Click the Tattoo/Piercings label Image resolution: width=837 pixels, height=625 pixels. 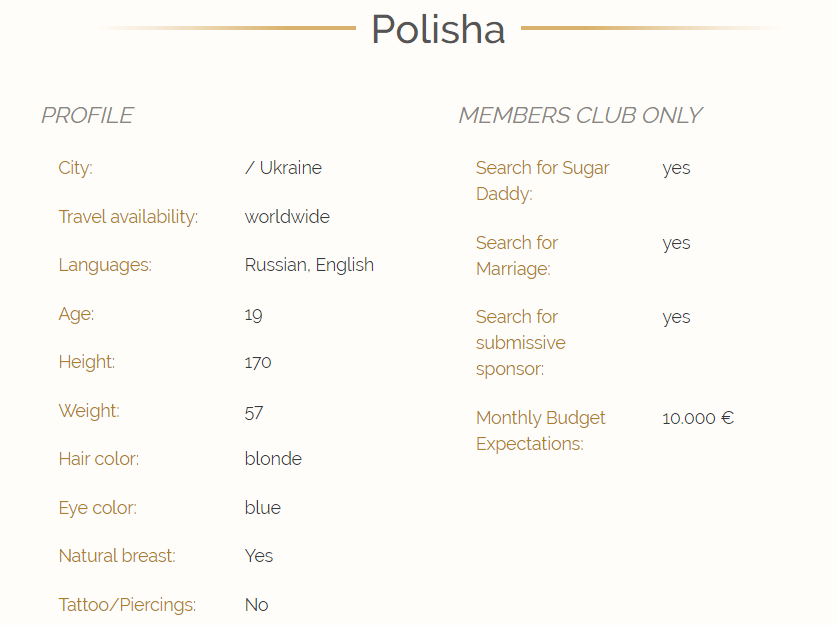click(127, 605)
